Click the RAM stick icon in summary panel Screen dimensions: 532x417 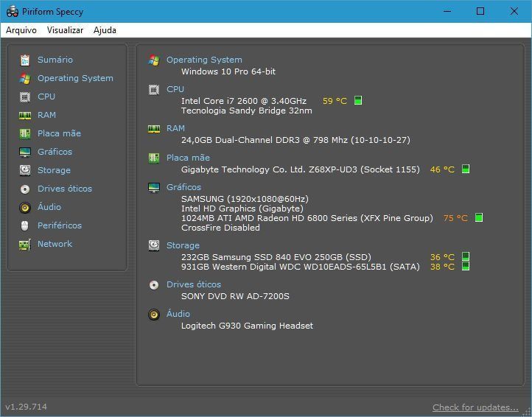[x=154, y=129]
